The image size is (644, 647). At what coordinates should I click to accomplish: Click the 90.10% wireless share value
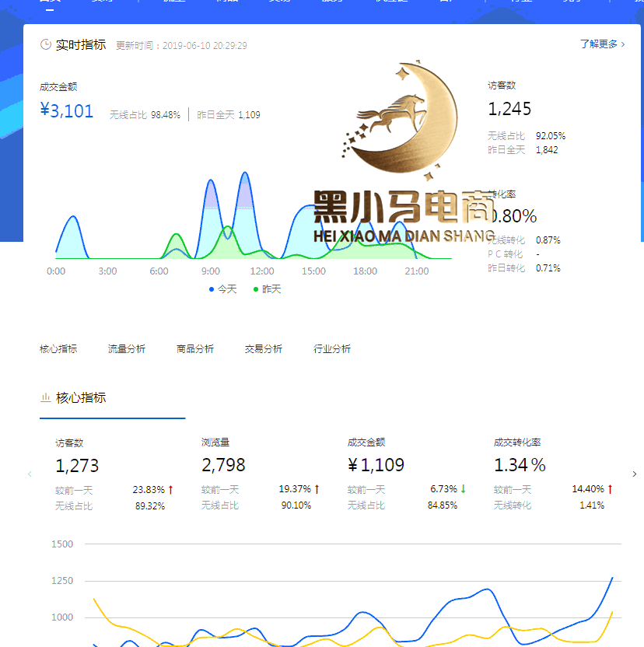[296, 505]
